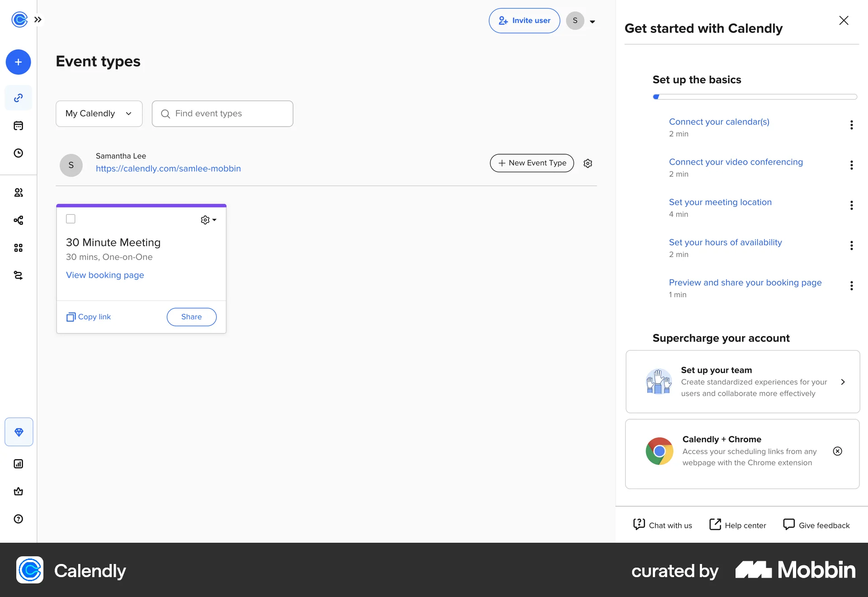
Task: Click the raised hands team illustration
Action: coord(659,382)
